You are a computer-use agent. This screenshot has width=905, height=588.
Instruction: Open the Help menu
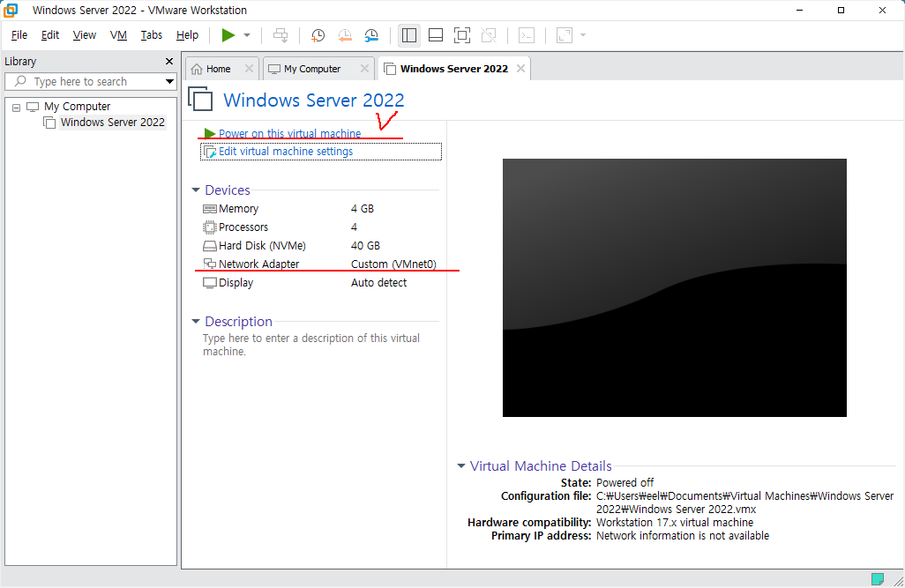coord(187,35)
